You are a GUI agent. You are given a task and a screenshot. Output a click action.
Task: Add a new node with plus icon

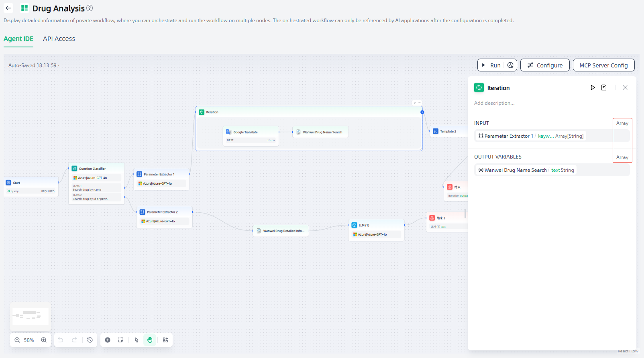coord(108,340)
